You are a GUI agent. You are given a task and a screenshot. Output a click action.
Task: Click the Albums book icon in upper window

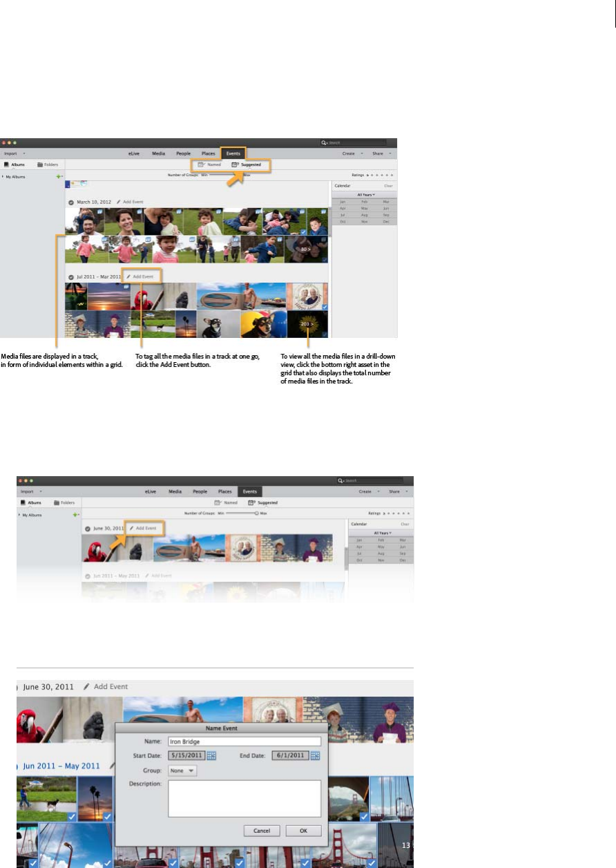(6, 165)
